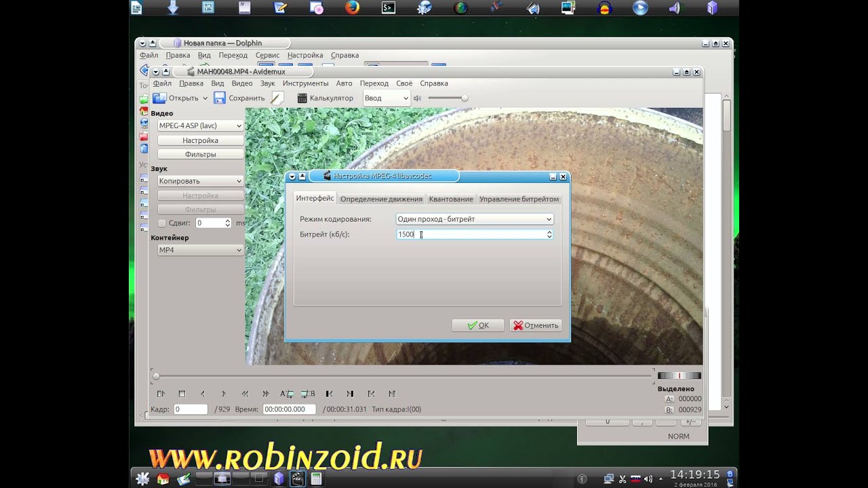Click the network icon in system tray
This screenshot has width=868, height=488.
608,479
